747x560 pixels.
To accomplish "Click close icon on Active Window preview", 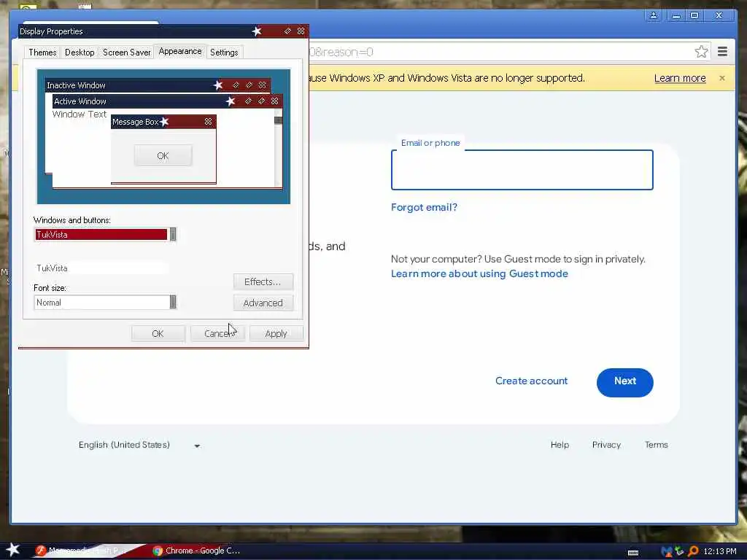I will pyautogui.click(x=275, y=101).
